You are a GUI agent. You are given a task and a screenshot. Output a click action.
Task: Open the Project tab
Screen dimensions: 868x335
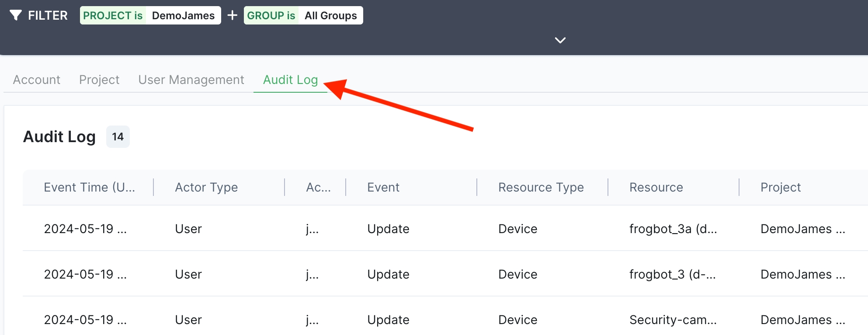coord(99,80)
